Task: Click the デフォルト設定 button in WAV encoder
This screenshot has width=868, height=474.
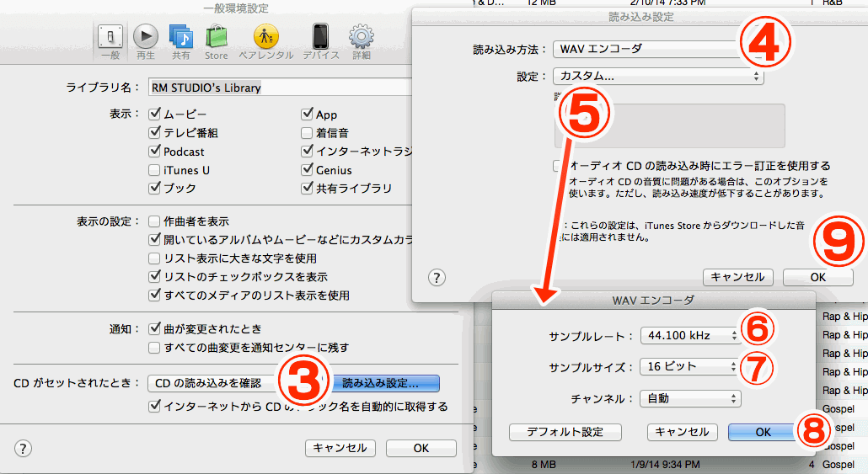Action: pos(565,432)
